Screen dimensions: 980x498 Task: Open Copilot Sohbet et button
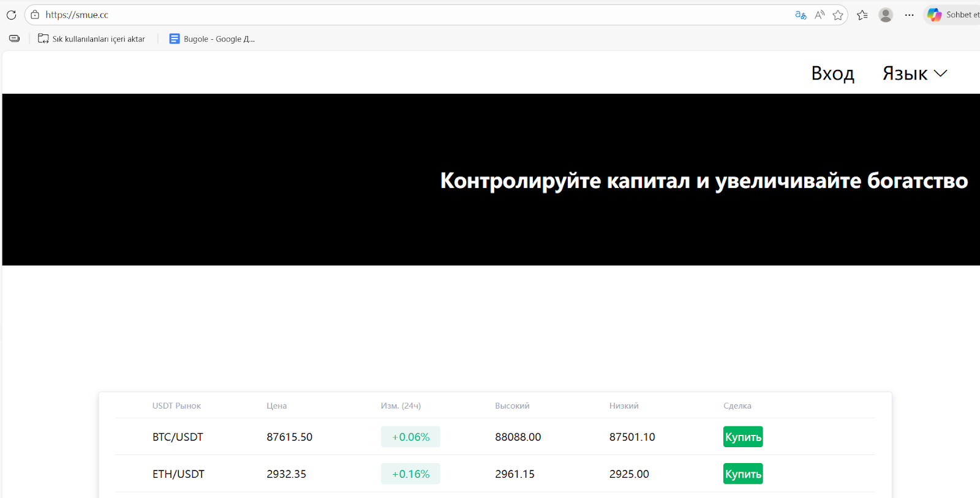pyautogui.click(x=953, y=15)
